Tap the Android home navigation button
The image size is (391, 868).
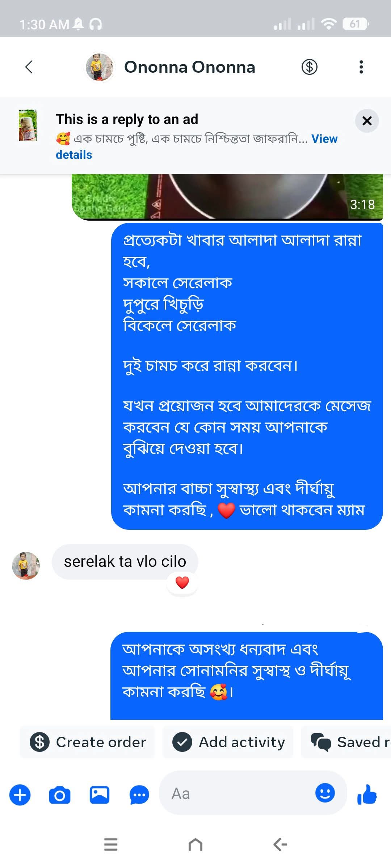tap(195, 844)
